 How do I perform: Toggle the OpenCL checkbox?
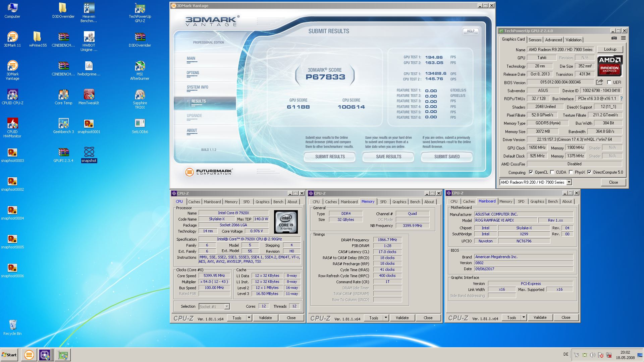pos(531,172)
